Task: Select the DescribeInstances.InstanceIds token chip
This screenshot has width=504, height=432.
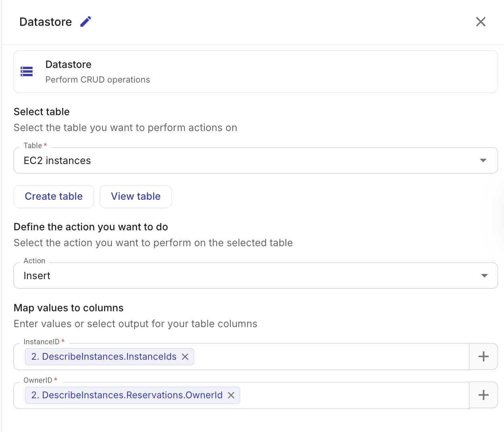Action: (103, 357)
